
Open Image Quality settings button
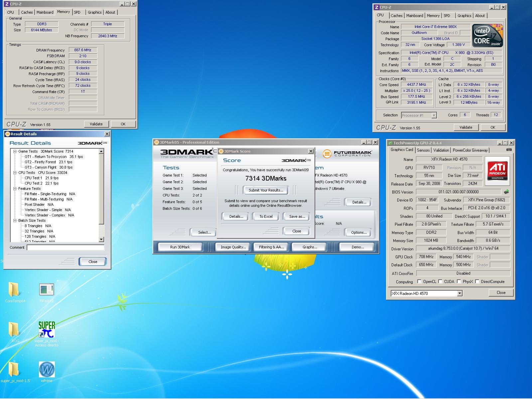click(233, 247)
